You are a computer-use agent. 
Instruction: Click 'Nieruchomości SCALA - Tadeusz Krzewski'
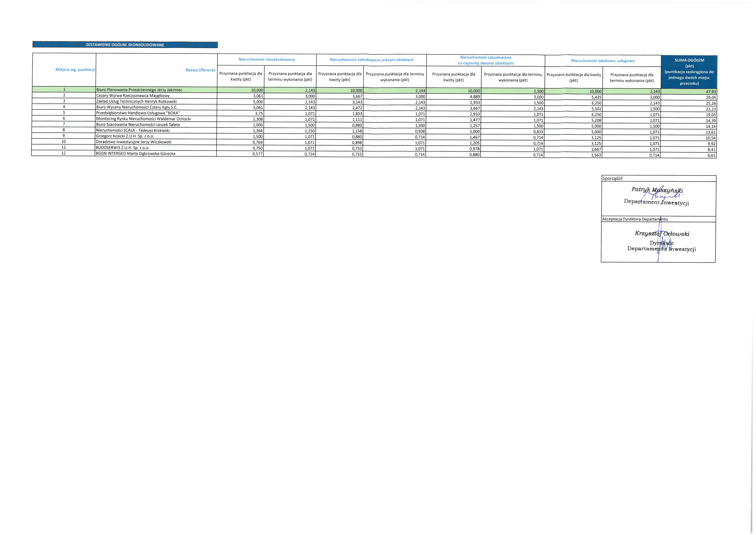[x=133, y=131]
